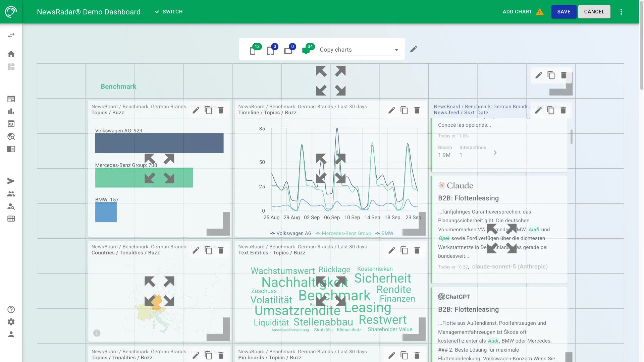644x362 pixels.
Task: Select the smartphone layout with 13 badge
Action: [x=253, y=51]
